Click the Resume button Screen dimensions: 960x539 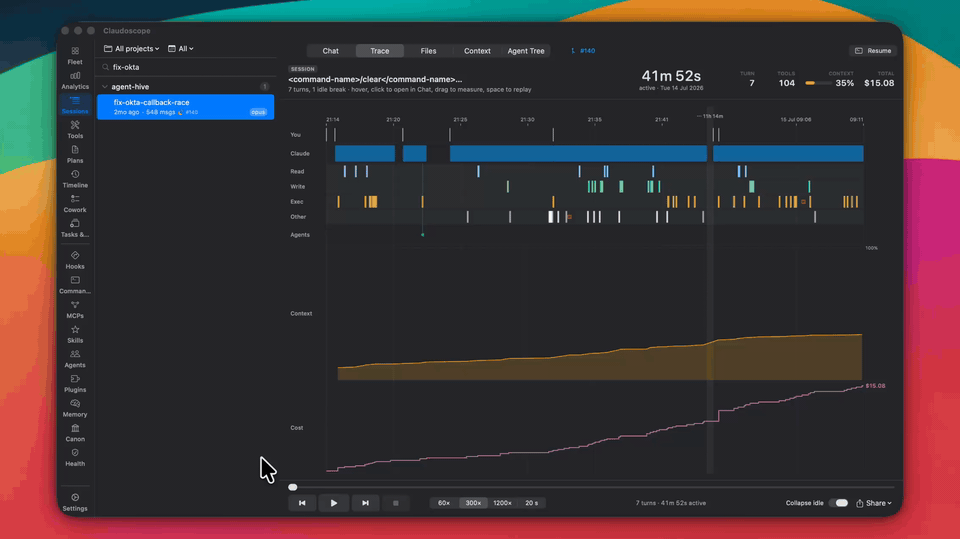[873, 51]
